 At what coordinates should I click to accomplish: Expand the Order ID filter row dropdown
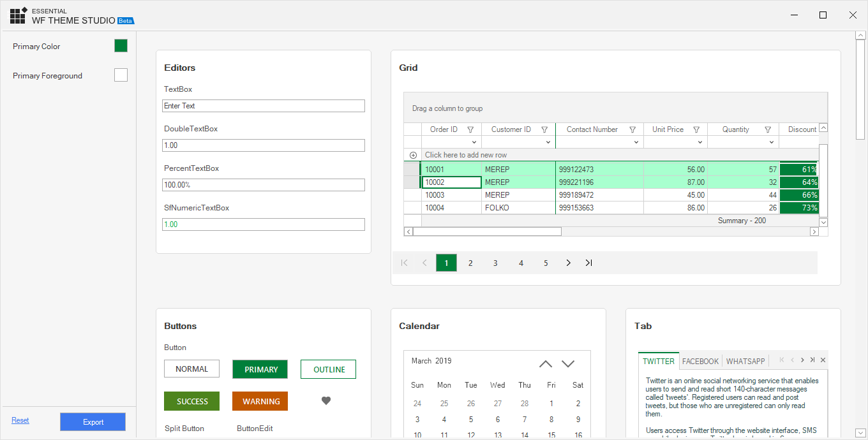[473, 142]
